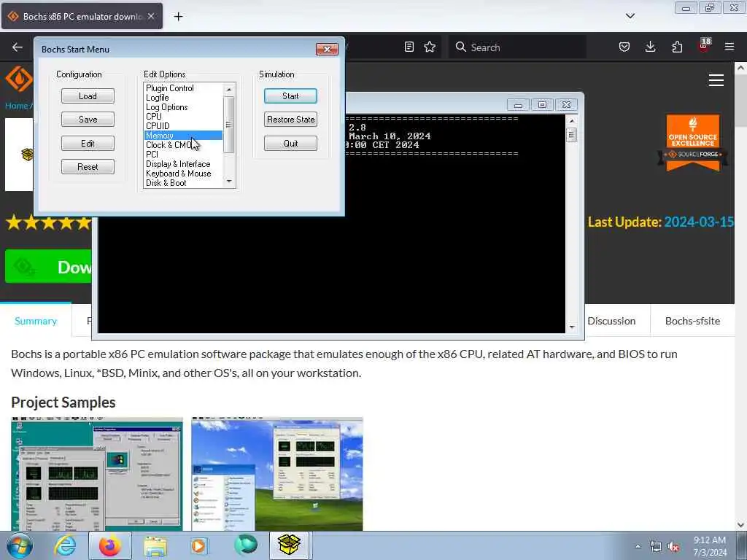Toggle Firefox reader view icon

(409, 47)
